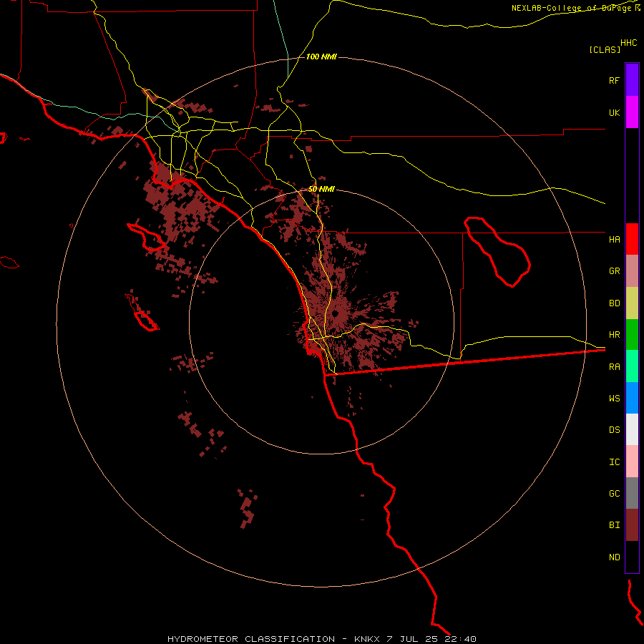Click the IC legend label
Viewport: 644px width, 644px height.
tap(614, 462)
